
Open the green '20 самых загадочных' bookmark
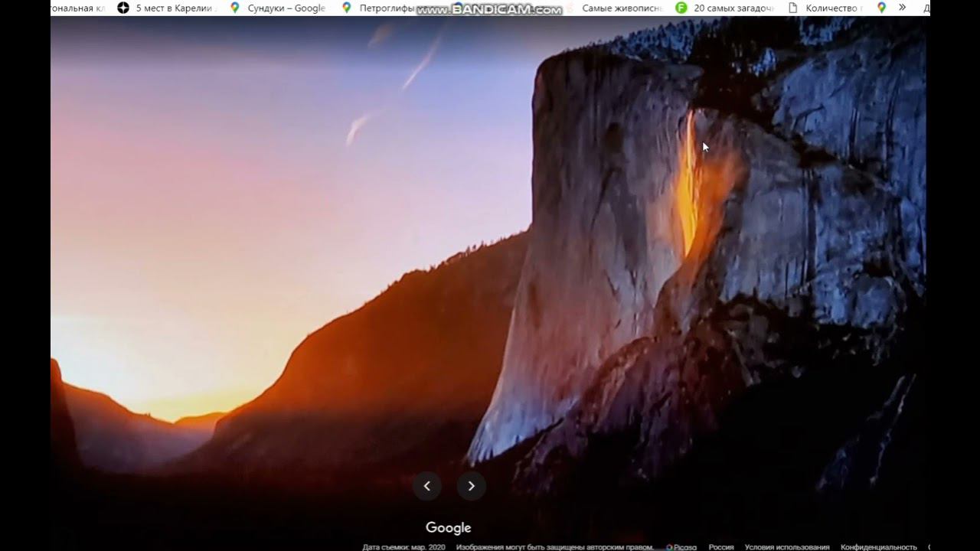click(724, 8)
